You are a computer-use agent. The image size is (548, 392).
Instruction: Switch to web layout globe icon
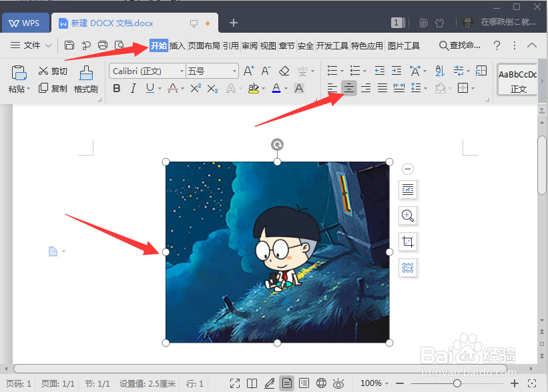pyautogui.click(x=321, y=383)
